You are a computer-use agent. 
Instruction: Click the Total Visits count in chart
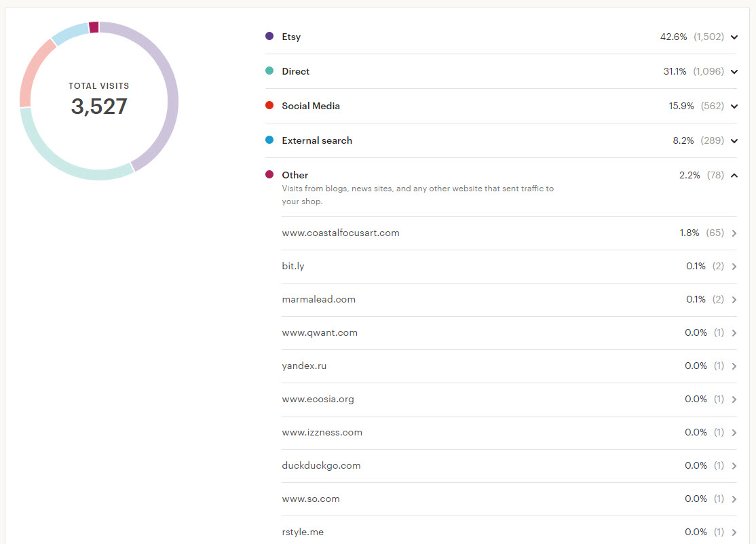point(99,106)
